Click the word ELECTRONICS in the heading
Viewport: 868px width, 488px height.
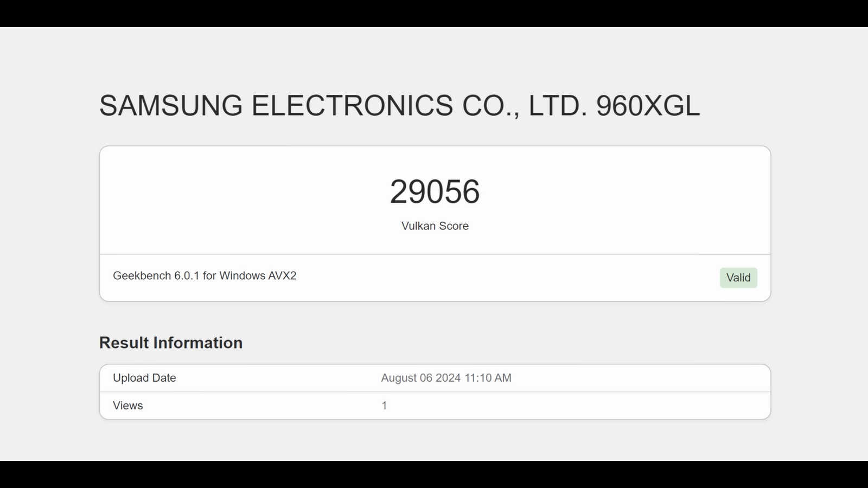click(352, 105)
